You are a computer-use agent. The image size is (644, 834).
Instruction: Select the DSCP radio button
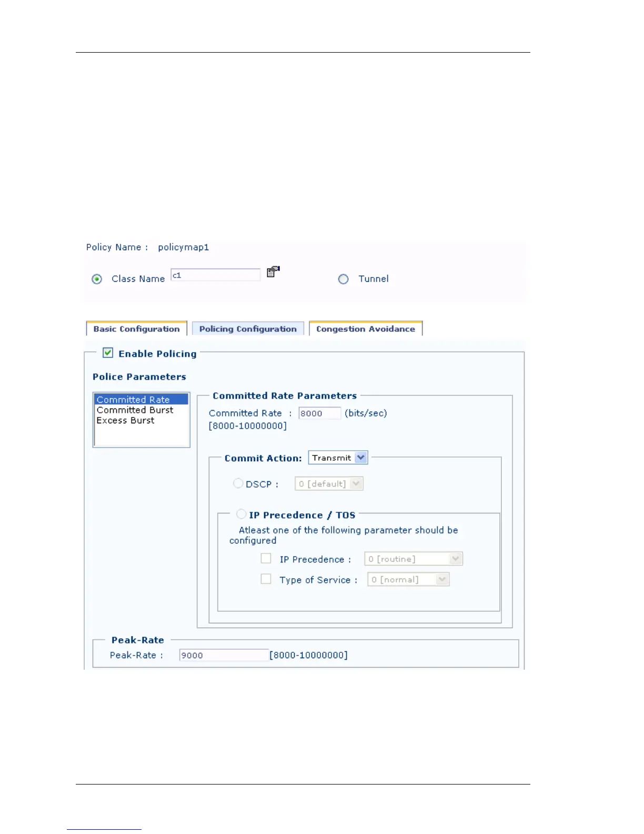tap(238, 483)
